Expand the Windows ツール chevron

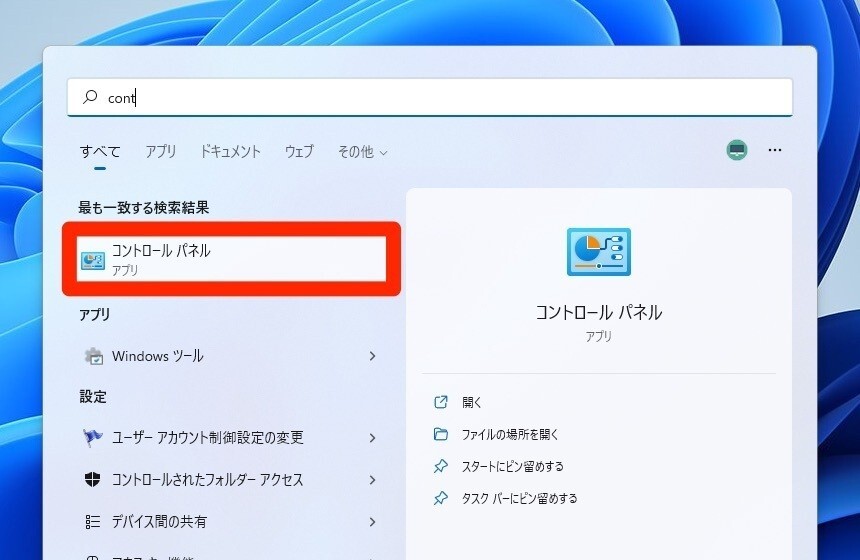pos(372,356)
